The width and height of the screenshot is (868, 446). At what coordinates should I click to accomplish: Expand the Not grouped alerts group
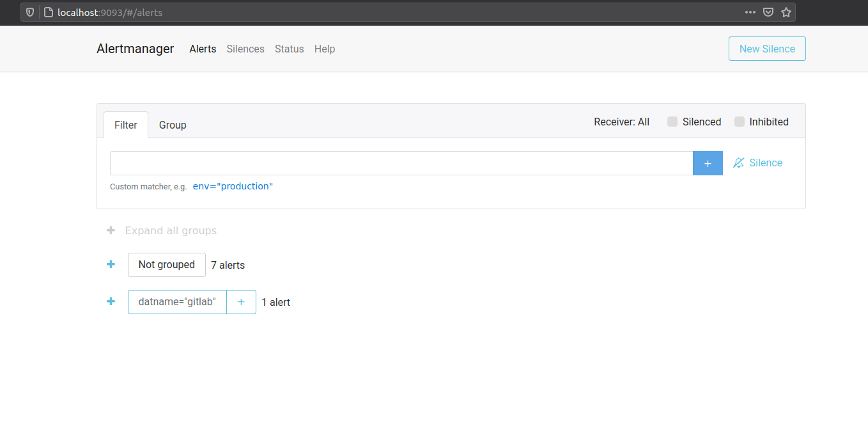111,264
